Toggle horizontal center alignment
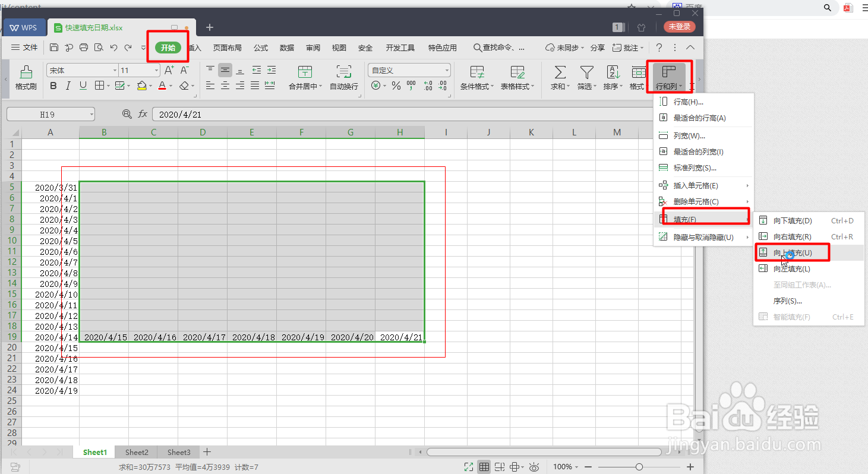Image resolution: width=868 pixels, height=474 pixels. (x=225, y=86)
